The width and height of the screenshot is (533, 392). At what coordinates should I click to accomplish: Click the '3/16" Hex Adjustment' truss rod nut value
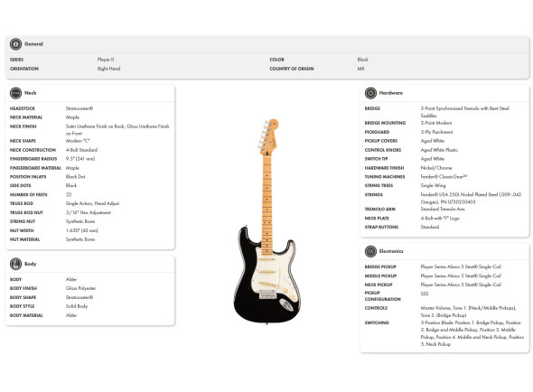click(89, 212)
